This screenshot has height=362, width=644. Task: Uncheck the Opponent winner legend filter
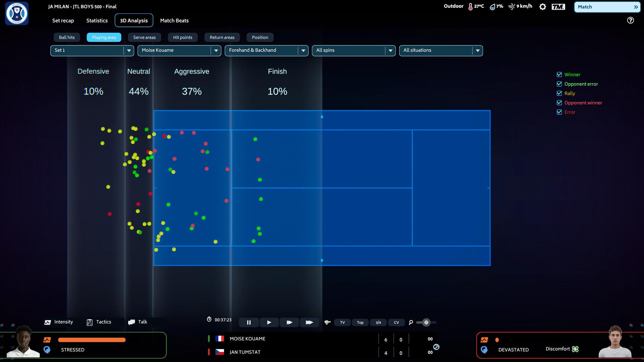click(x=559, y=103)
